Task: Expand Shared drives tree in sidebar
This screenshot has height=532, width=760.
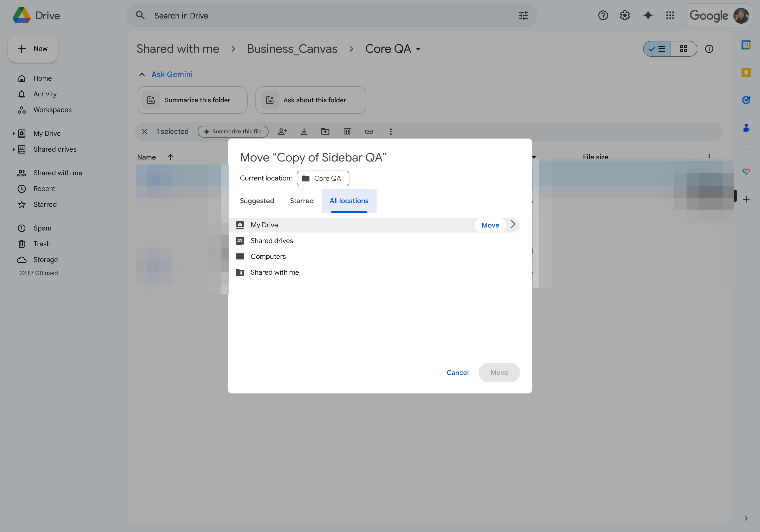Action: tap(14, 150)
